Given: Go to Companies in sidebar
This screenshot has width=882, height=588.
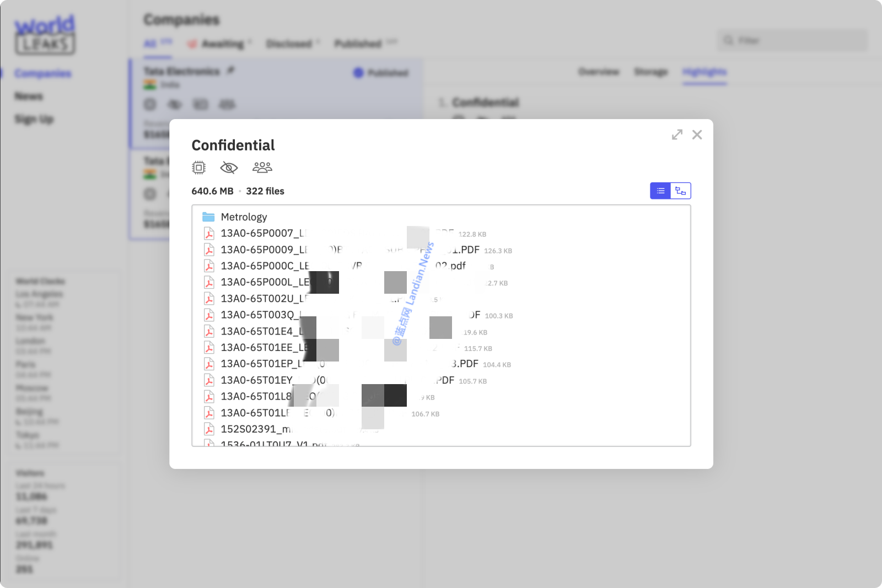Looking at the screenshot, I should point(43,73).
